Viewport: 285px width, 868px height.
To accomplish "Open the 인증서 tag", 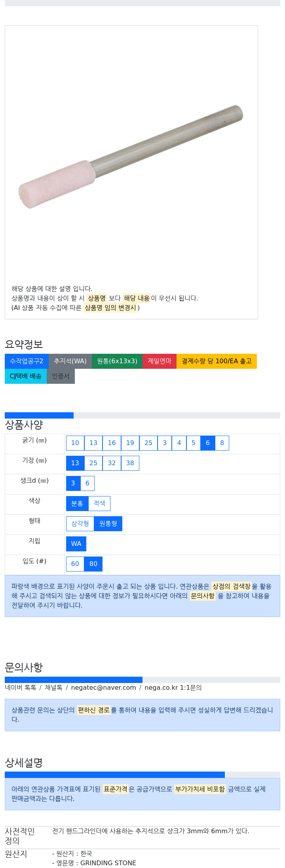I will click(x=61, y=376).
